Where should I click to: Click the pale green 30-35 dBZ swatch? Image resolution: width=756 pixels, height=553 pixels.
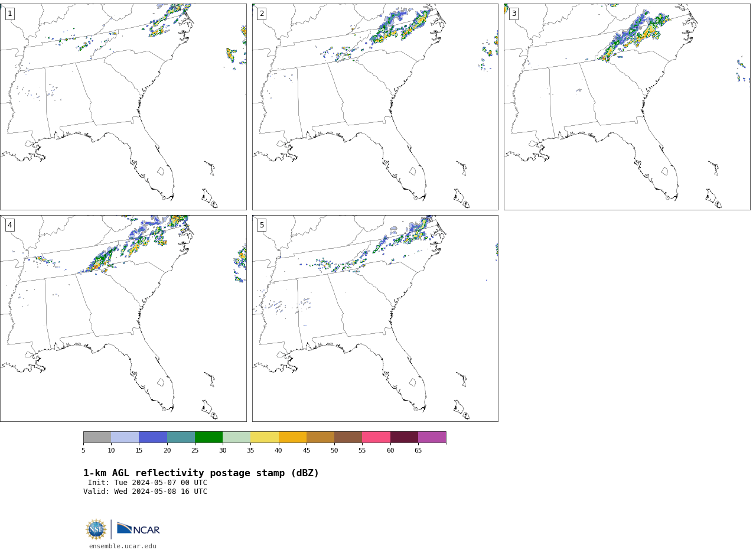(237, 437)
